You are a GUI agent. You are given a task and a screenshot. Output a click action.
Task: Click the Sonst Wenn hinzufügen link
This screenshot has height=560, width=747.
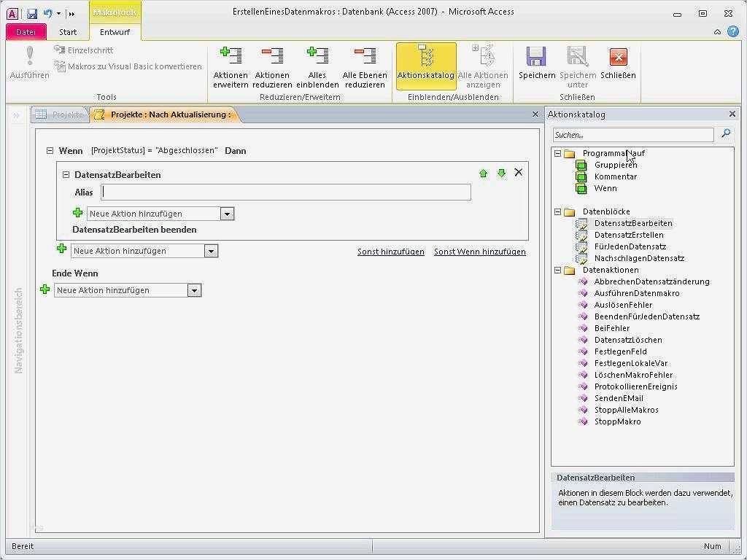(x=480, y=251)
